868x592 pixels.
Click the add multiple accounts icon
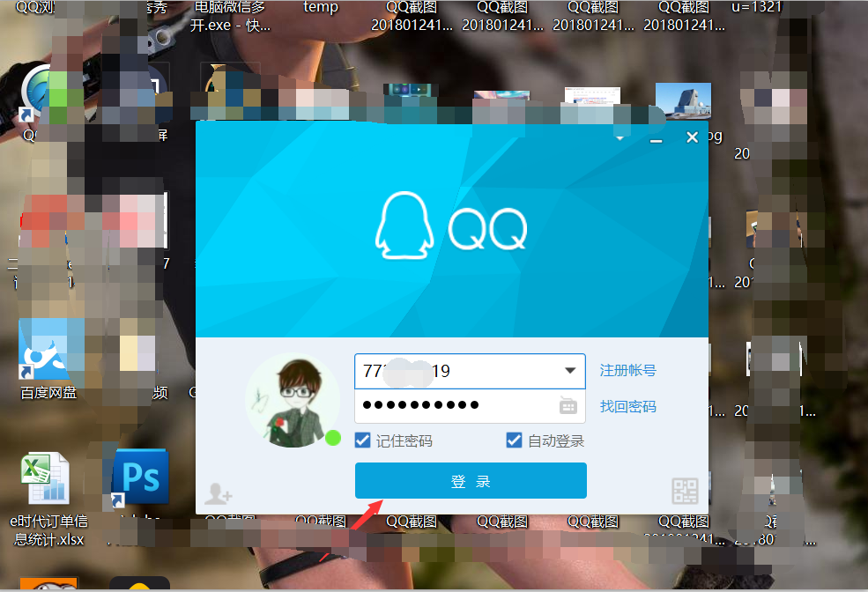tap(219, 493)
